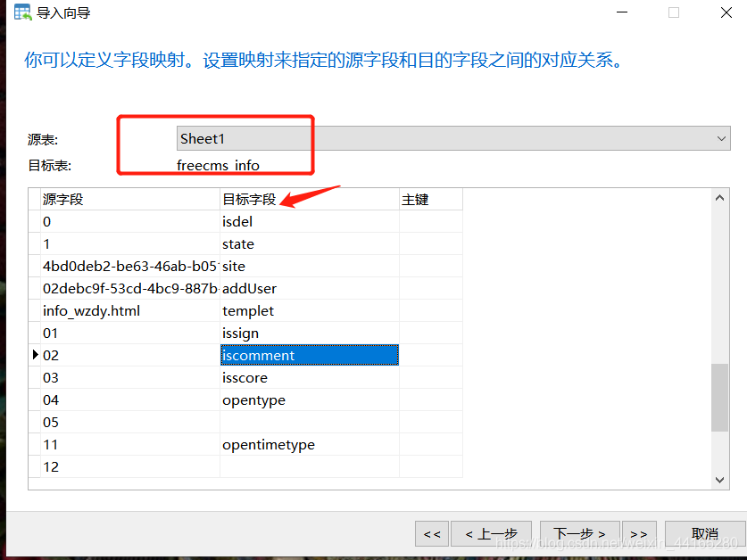Select target field issign
The image size is (747, 560).
pyautogui.click(x=310, y=334)
